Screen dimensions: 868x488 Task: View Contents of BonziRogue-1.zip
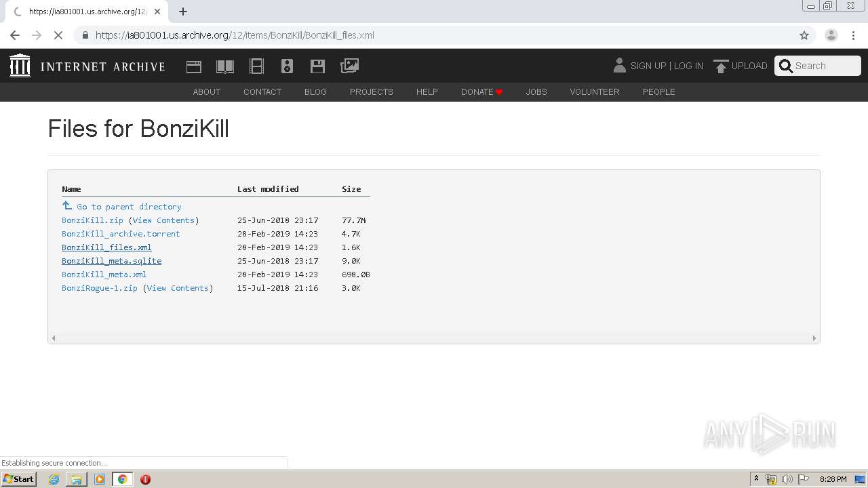[178, 288]
